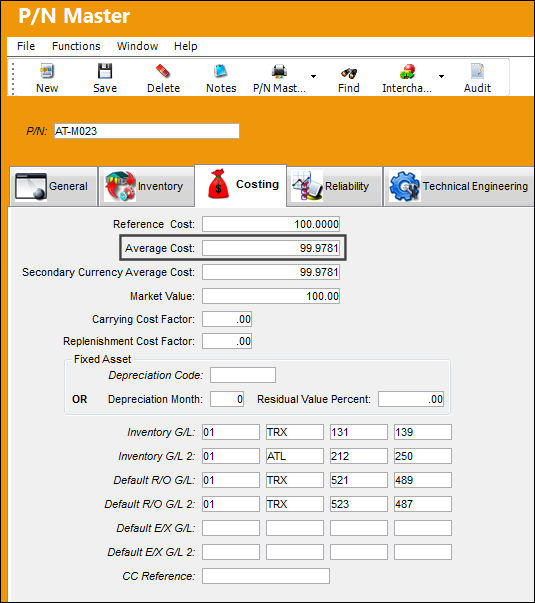This screenshot has height=603, width=535.
Task: Click Inventory G/L 2 field with ATL
Action: [x=295, y=456]
